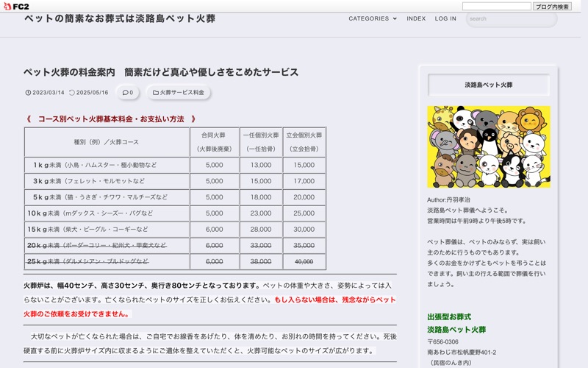The width and height of the screenshot is (588, 368).
Task: Select the 10kg未満 mダックス row label
Action: (x=90, y=213)
